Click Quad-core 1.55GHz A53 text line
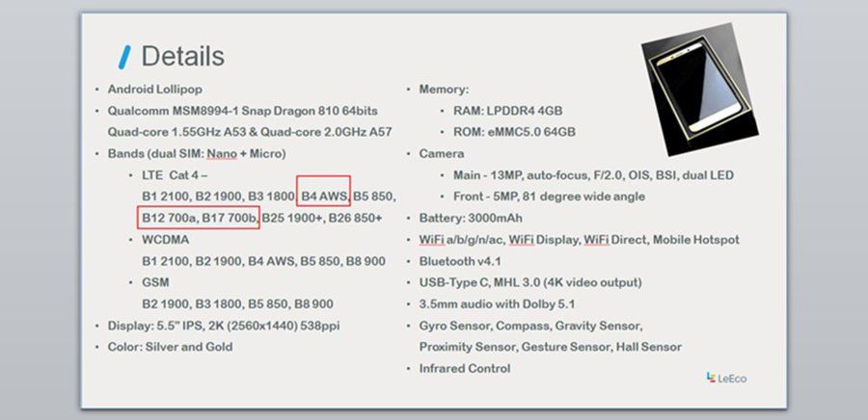This screenshot has height=420, width=868. (250, 132)
